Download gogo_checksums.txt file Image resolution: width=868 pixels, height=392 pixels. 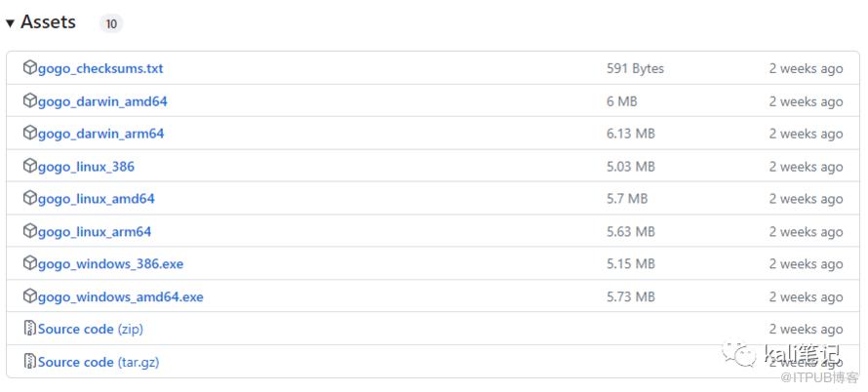(100, 68)
